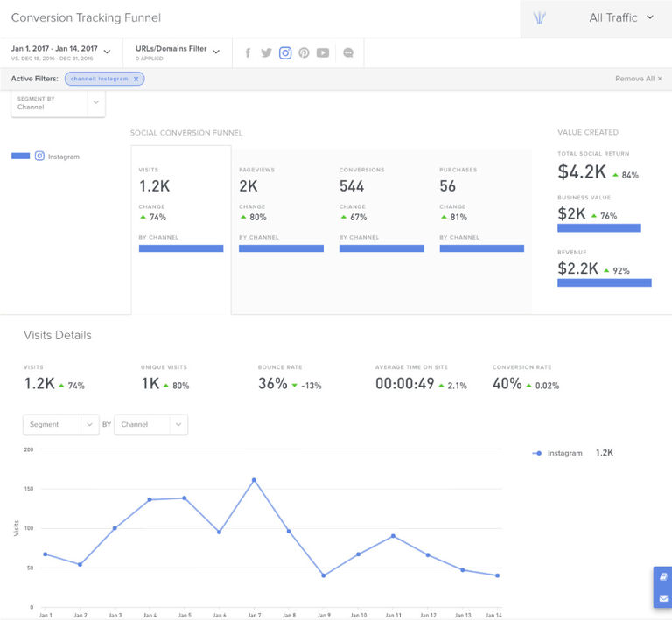Click the Conversion Tracking Funnel title
This screenshot has width=672, height=620.
click(x=86, y=18)
